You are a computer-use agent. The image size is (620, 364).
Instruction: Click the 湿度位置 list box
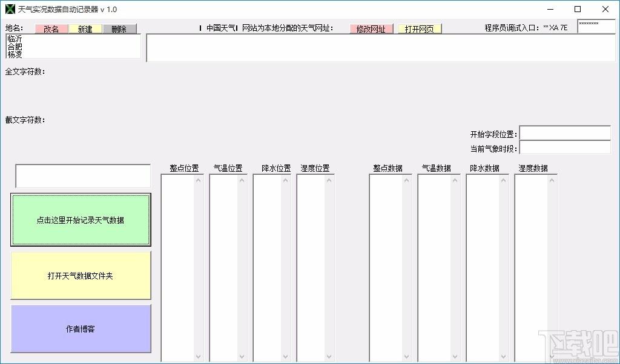(315, 268)
